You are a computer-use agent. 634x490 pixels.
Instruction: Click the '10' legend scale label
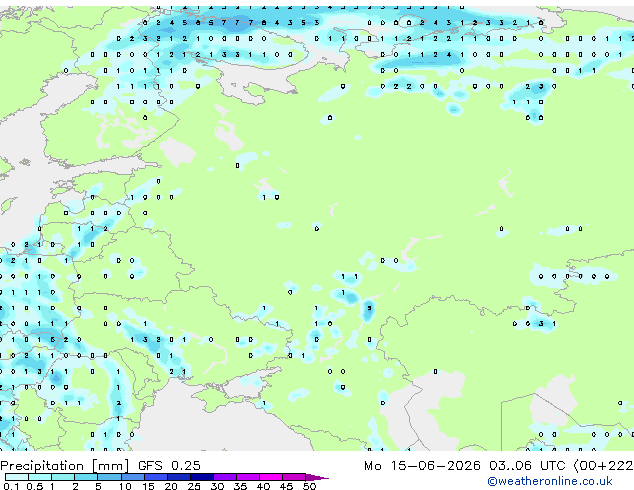coord(125,486)
